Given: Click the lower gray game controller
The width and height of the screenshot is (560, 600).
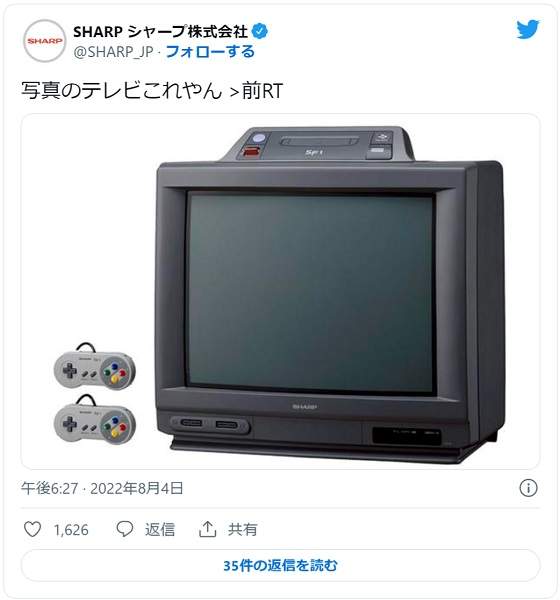Looking at the screenshot, I should pos(95,420).
